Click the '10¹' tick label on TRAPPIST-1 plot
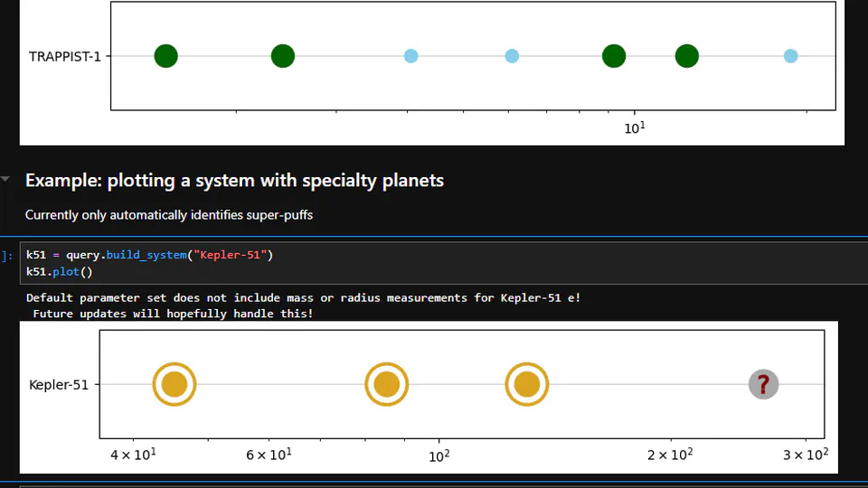868x488 pixels. 635,128
